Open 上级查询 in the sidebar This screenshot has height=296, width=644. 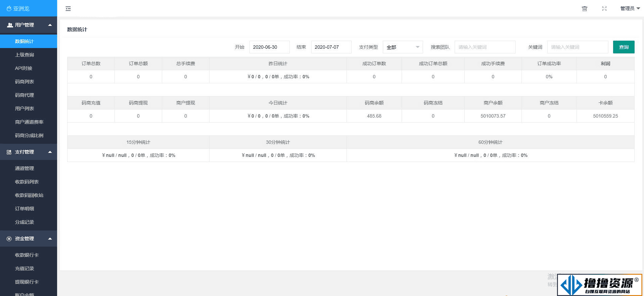click(29, 55)
